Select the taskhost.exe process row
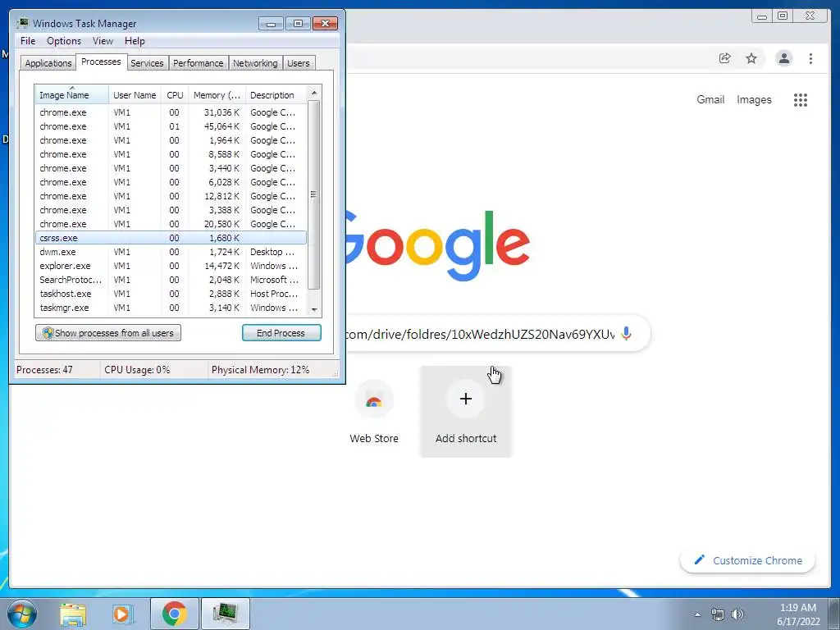 coord(171,294)
